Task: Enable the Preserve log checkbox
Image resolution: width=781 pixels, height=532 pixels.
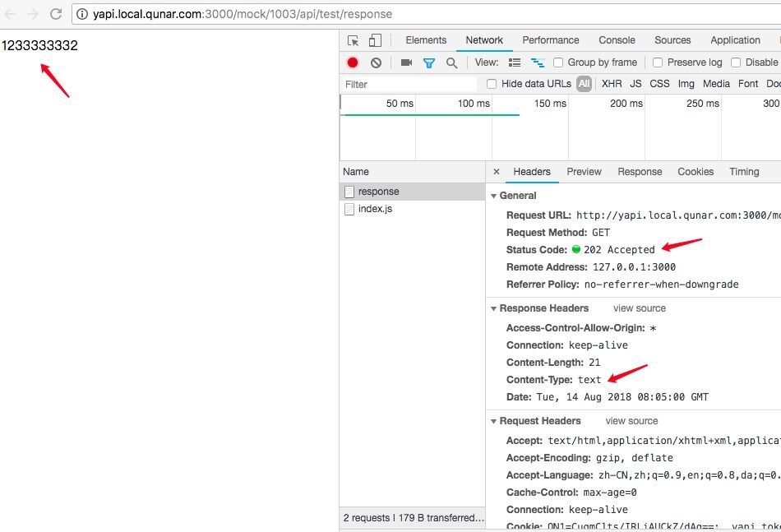Action: tap(658, 62)
